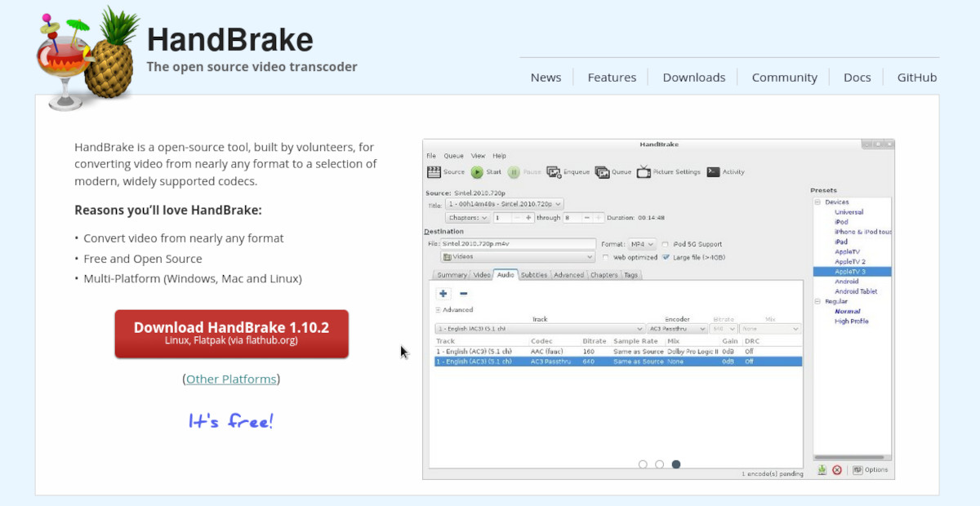Click the green save preset icon

pyautogui.click(x=822, y=470)
